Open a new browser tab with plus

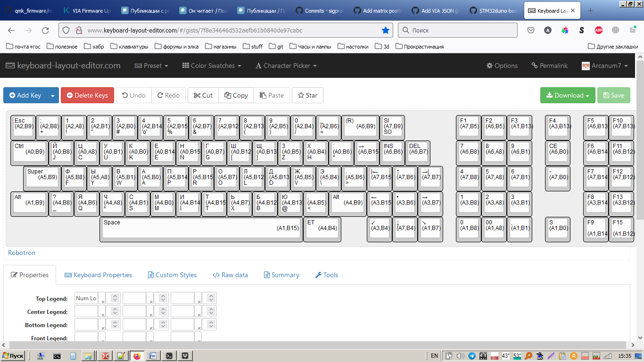coord(590,11)
